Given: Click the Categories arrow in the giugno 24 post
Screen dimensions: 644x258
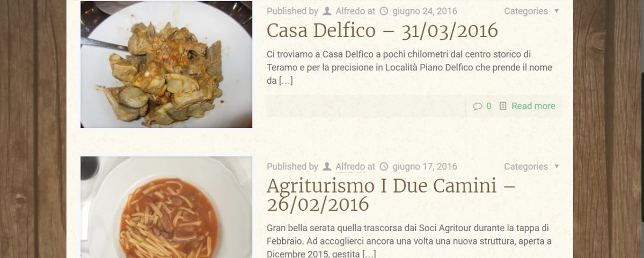Looking at the screenshot, I should click(557, 11).
